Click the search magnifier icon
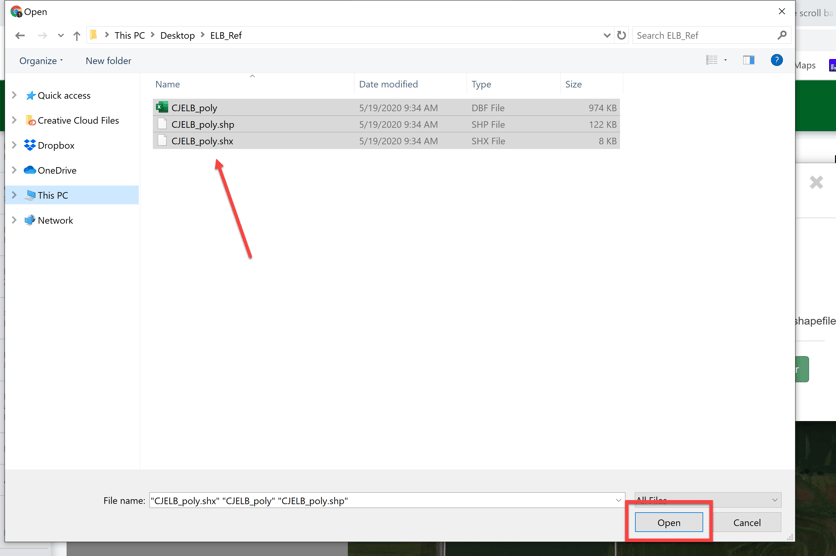This screenshot has height=556, width=836. click(782, 35)
